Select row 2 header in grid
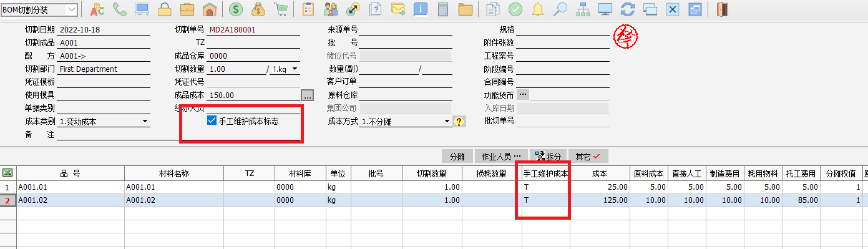This screenshot has width=868, height=249. click(x=7, y=200)
